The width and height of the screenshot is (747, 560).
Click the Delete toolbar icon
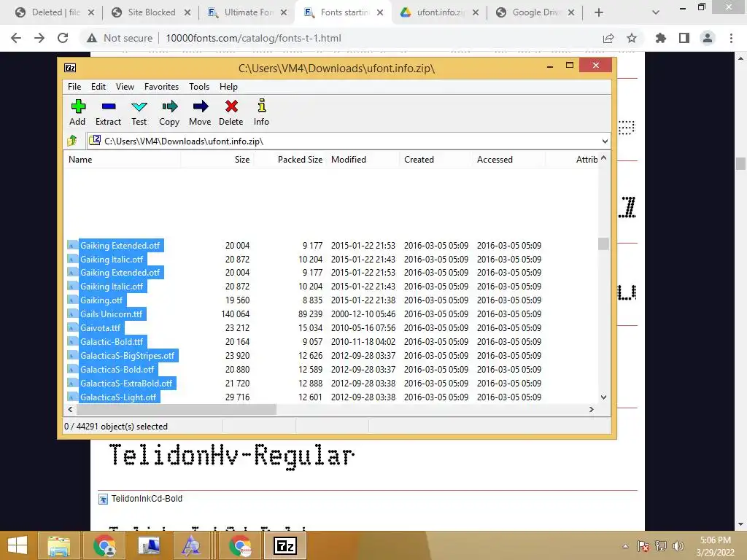pos(231,106)
